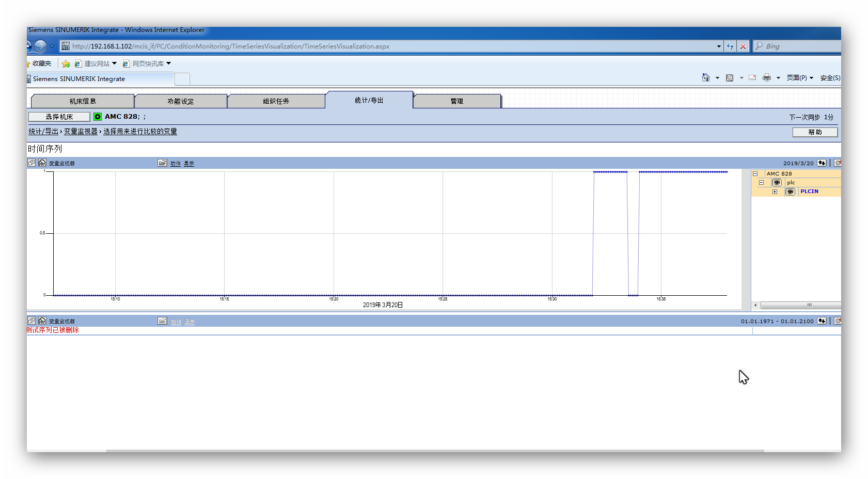868x479 pixels.
Task: Click the 动作 link in the upper chart header
Action: coord(176,164)
